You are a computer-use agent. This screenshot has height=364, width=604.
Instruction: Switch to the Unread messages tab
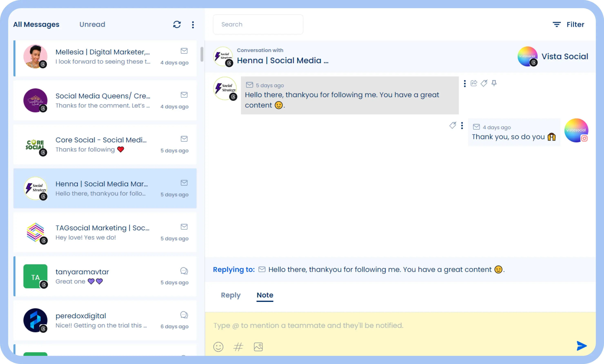click(x=92, y=24)
